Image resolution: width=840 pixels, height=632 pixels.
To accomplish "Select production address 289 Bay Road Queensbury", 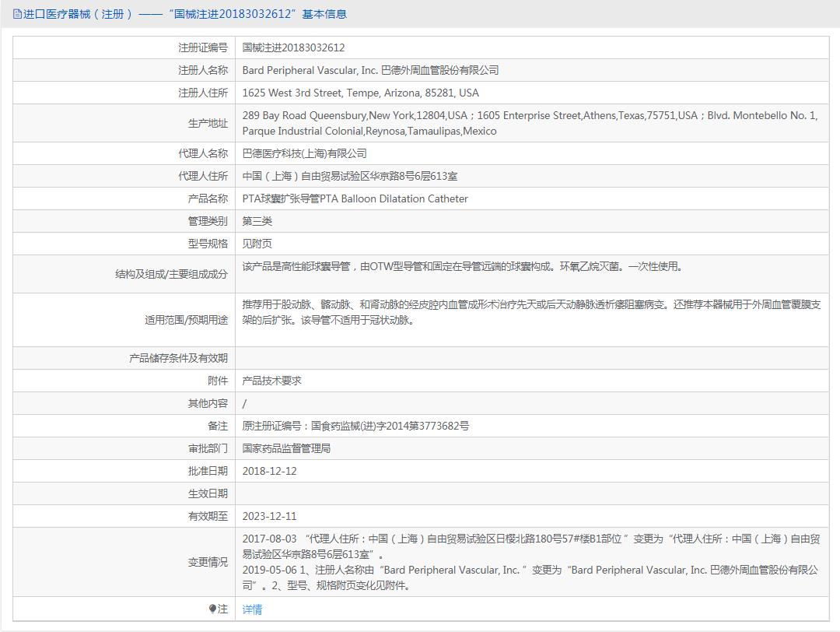I will point(530,123).
